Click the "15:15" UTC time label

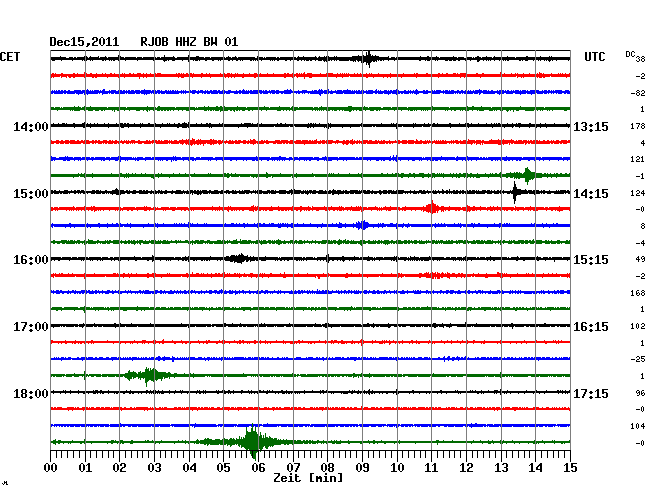pyautogui.click(x=591, y=260)
